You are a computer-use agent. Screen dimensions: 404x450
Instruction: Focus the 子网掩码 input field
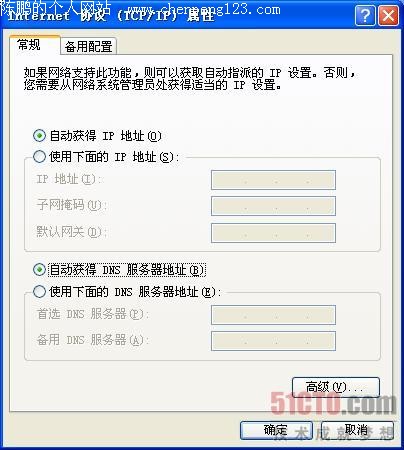point(273,206)
